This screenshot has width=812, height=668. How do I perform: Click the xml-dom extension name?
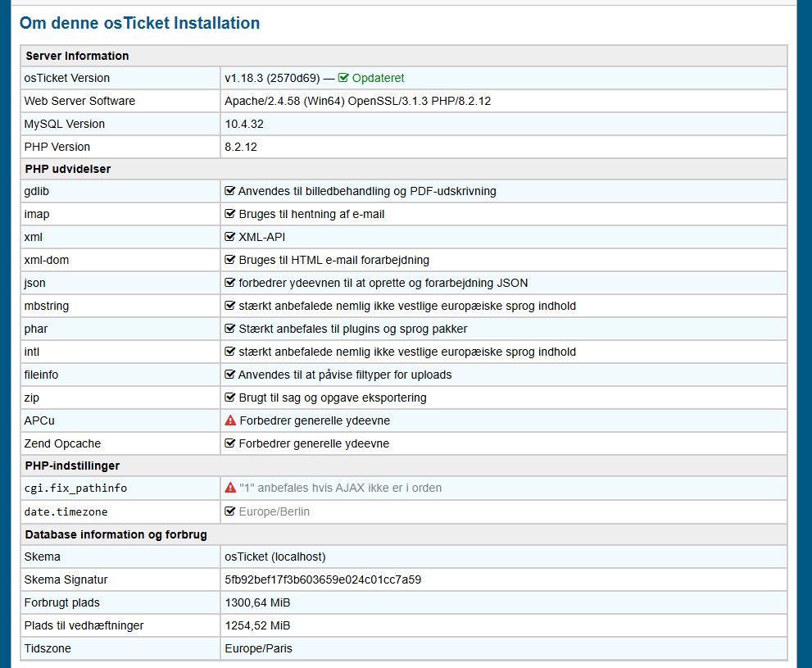tap(46, 260)
